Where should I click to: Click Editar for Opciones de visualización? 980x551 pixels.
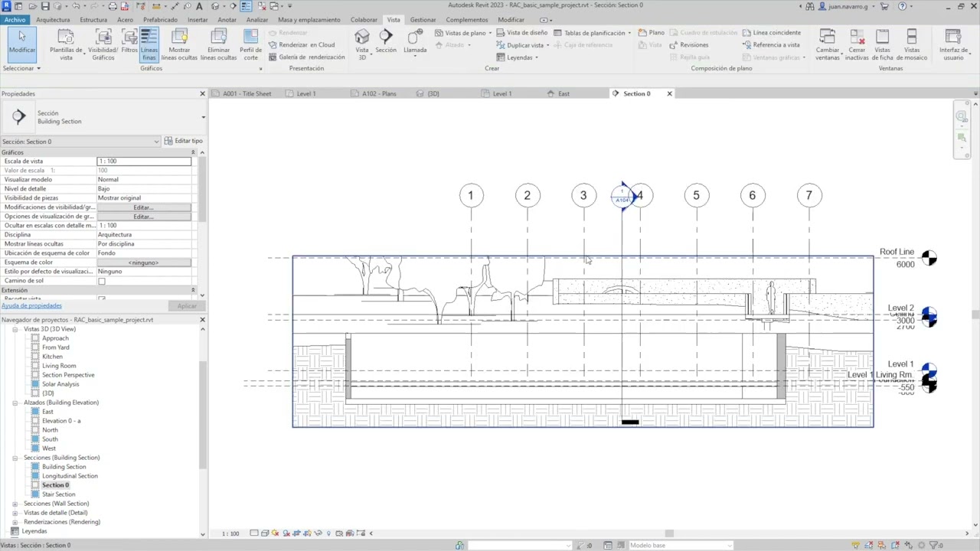(x=143, y=217)
